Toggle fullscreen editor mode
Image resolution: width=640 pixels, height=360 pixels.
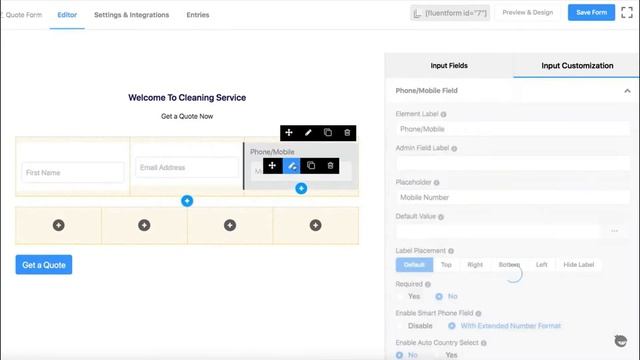tap(627, 13)
